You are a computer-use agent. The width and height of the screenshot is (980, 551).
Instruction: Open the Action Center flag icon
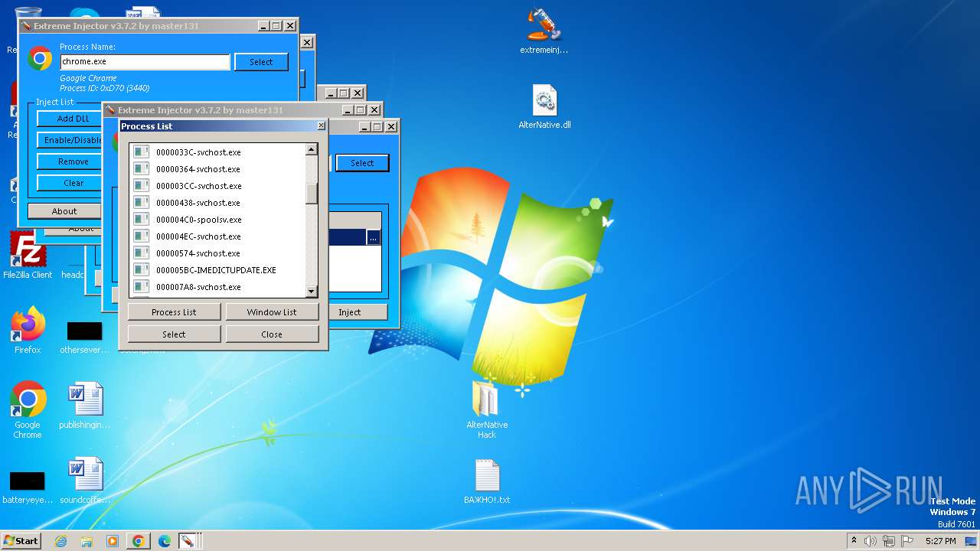(907, 541)
